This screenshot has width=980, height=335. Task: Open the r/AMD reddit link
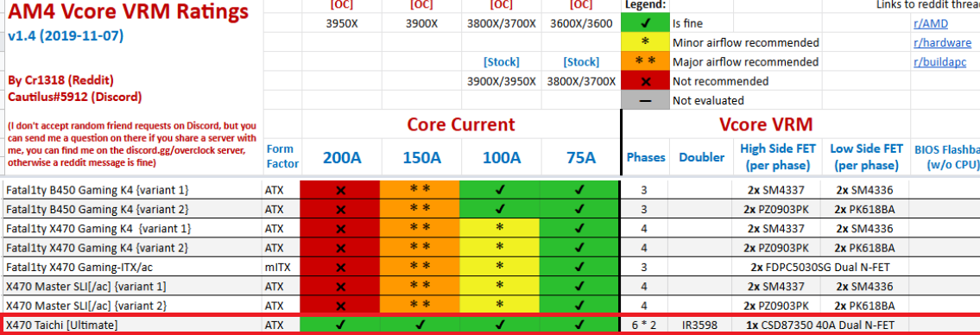pos(930,24)
